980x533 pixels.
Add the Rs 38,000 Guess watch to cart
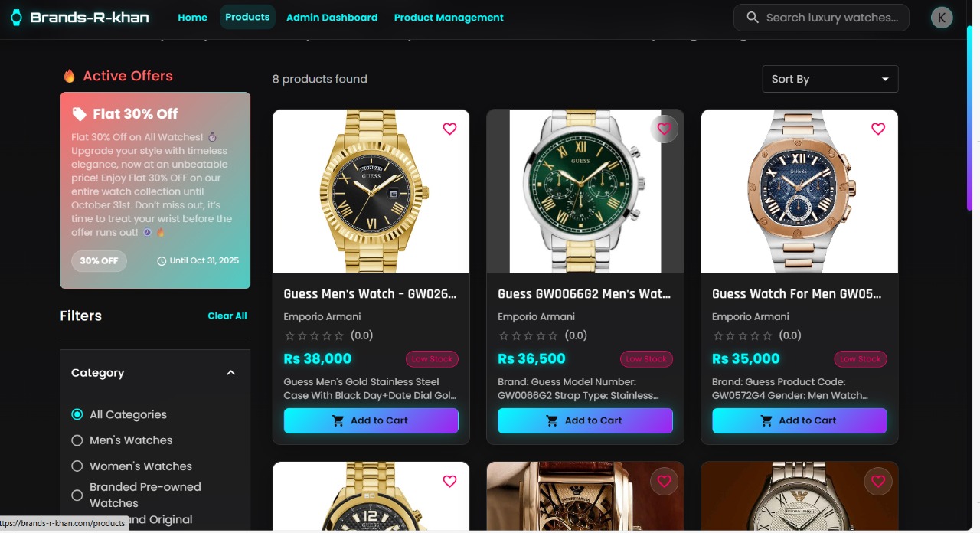click(x=371, y=420)
